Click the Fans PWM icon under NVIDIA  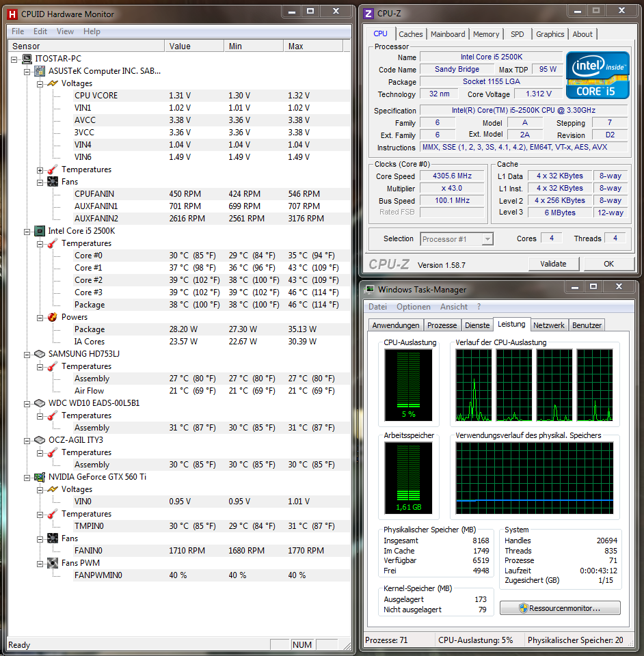click(53, 563)
